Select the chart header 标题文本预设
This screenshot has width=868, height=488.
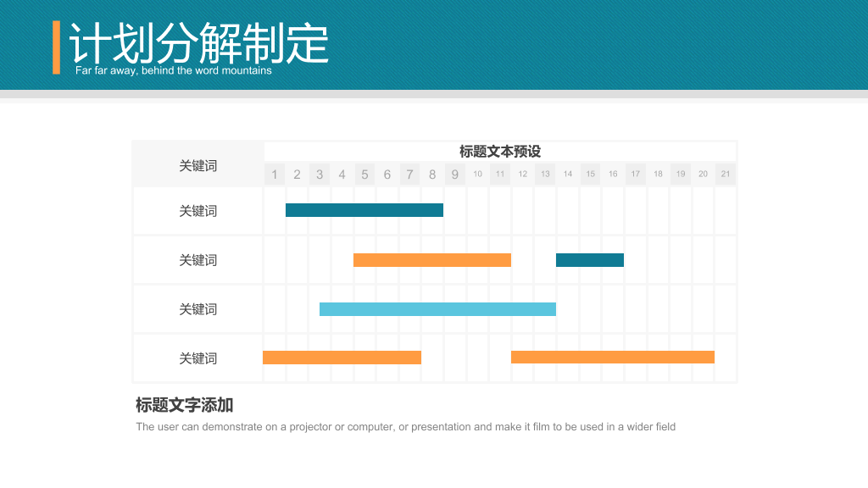pos(500,152)
